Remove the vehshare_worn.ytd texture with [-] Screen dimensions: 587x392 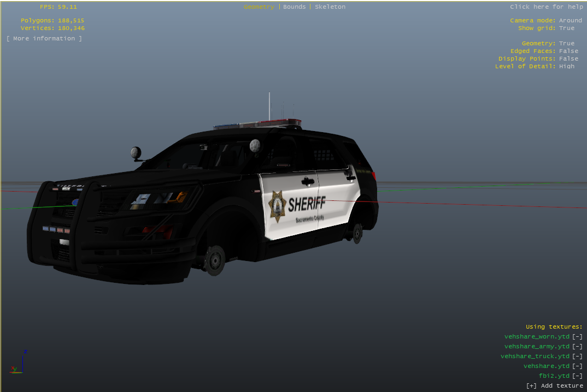tap(577, 336)
